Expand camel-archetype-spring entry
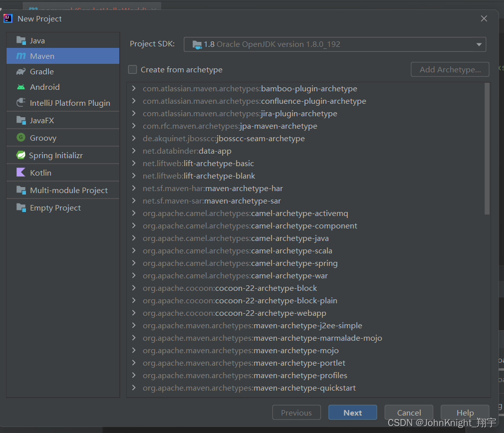 (134, 263)
